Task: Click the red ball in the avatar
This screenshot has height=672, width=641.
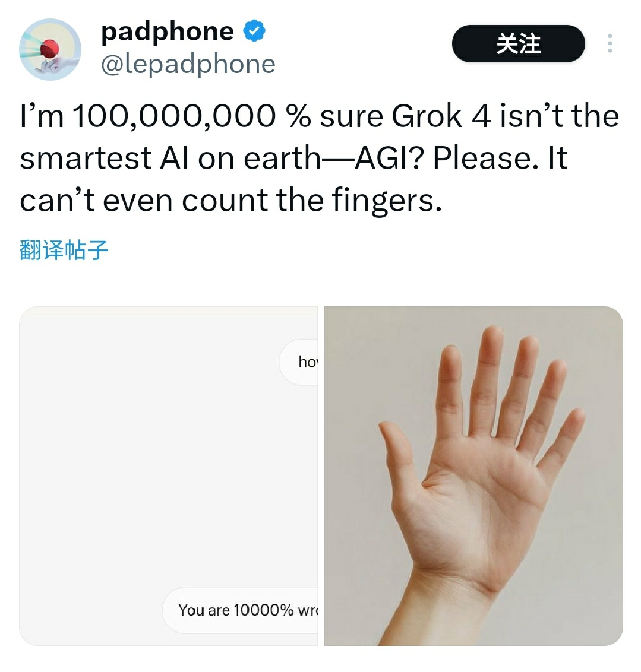Action: [x=50, y=49]
